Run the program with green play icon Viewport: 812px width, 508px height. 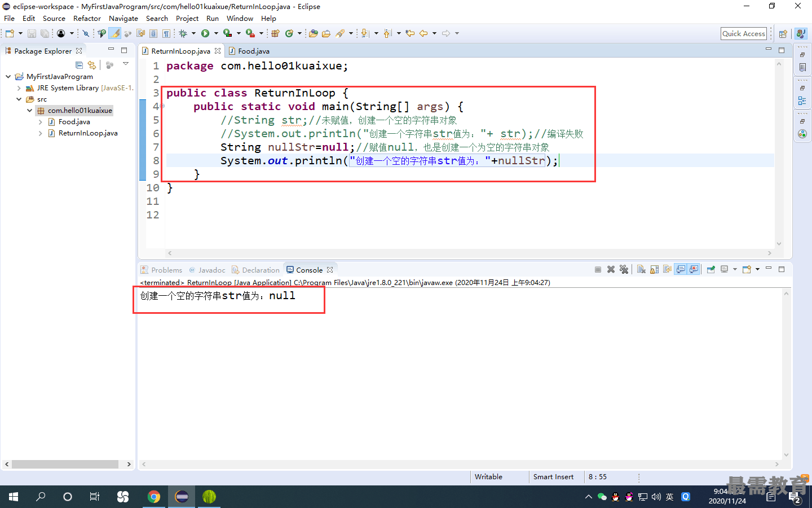pyautogui.click(x=205, y=33)
